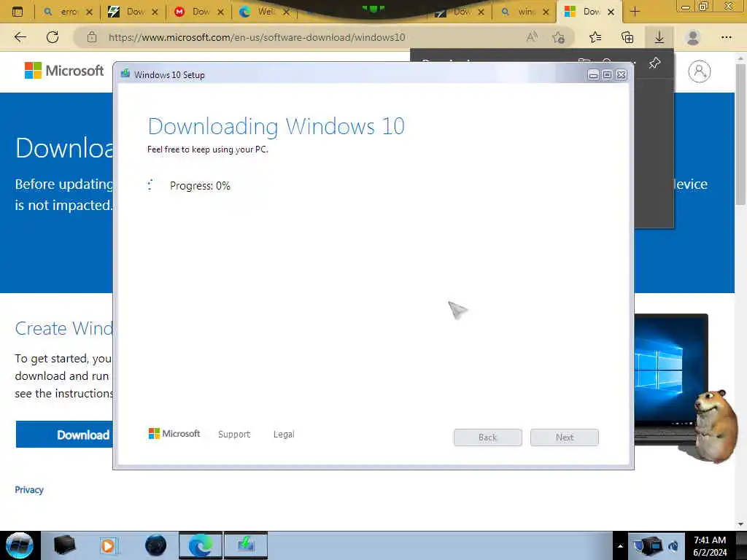Close the 'Wel' Edge welcome tab
Image resolution: width=747 pixels, height=560 pixels.
[x=286, y=12]
